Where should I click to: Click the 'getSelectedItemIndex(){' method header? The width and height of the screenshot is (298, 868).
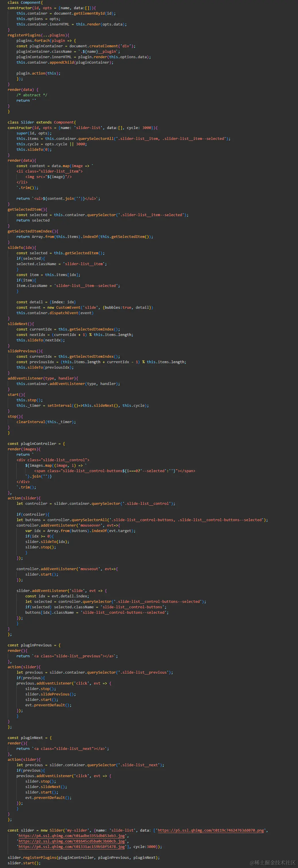pyautogui.click(x=33, y=231)
